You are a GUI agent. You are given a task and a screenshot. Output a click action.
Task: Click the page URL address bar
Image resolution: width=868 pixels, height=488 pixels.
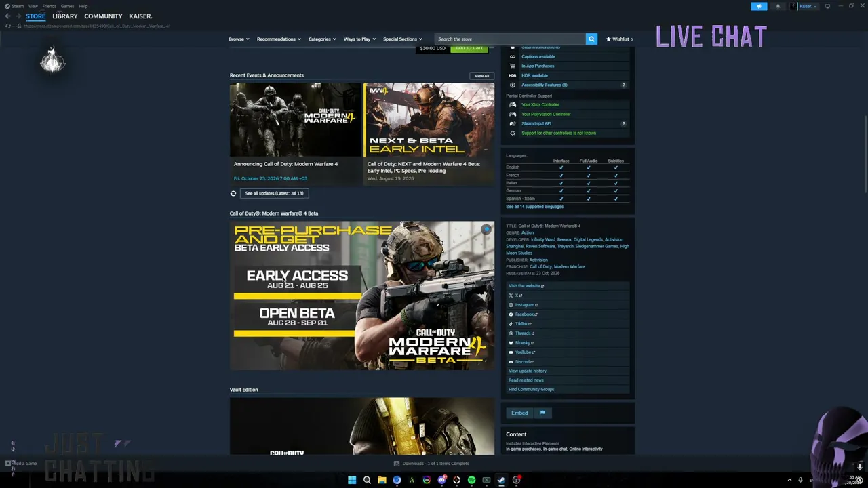coord(97,26)
